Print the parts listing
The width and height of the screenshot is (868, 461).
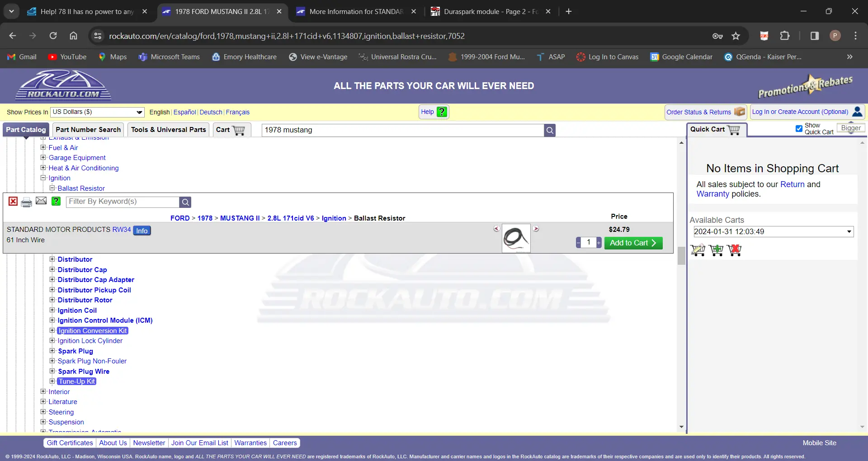(x=27, y=202)
